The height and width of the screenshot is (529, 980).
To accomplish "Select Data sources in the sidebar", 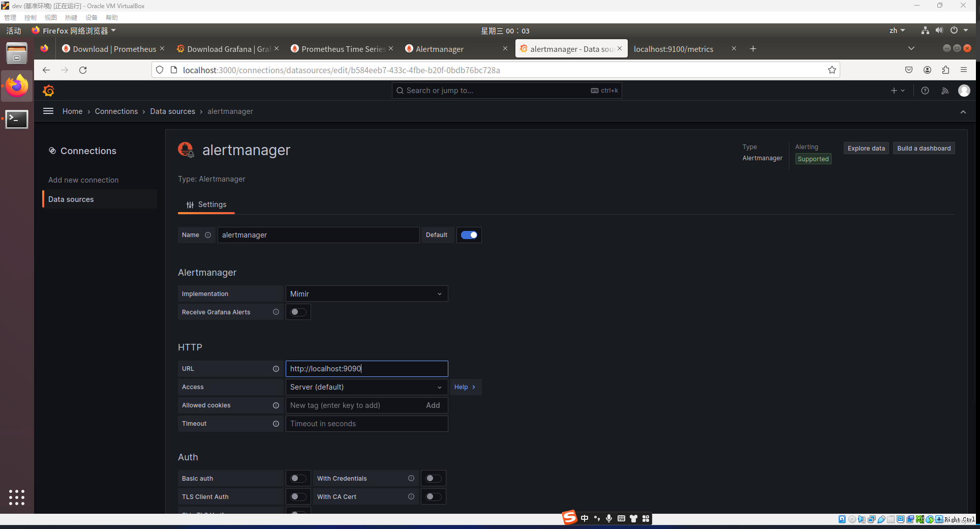I will [x=100, y=199].
